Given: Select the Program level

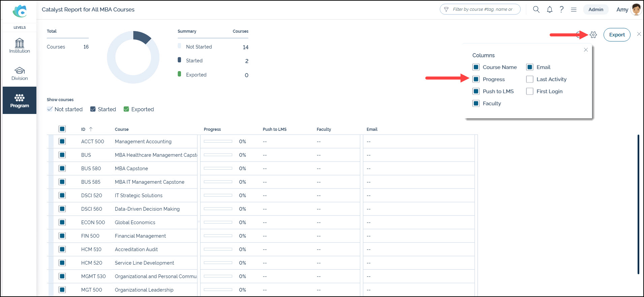Looking at the screenshot, I should click(20, 100).
